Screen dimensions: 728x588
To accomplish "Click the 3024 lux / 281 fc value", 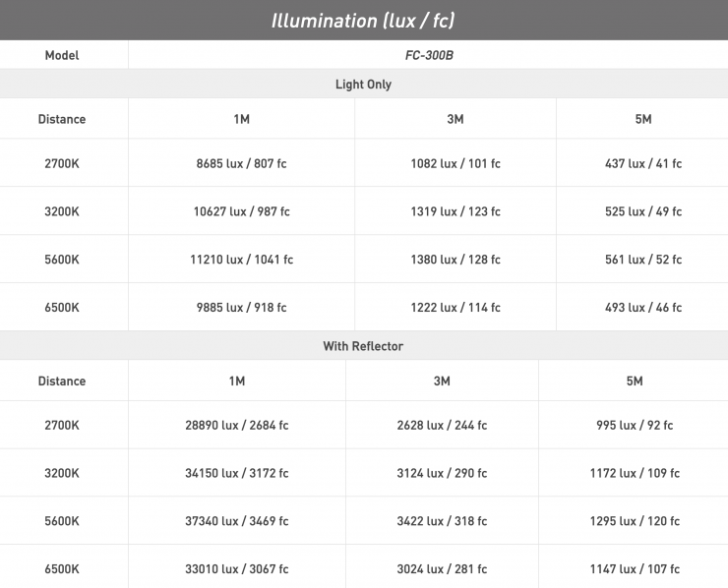I will 442,569.
